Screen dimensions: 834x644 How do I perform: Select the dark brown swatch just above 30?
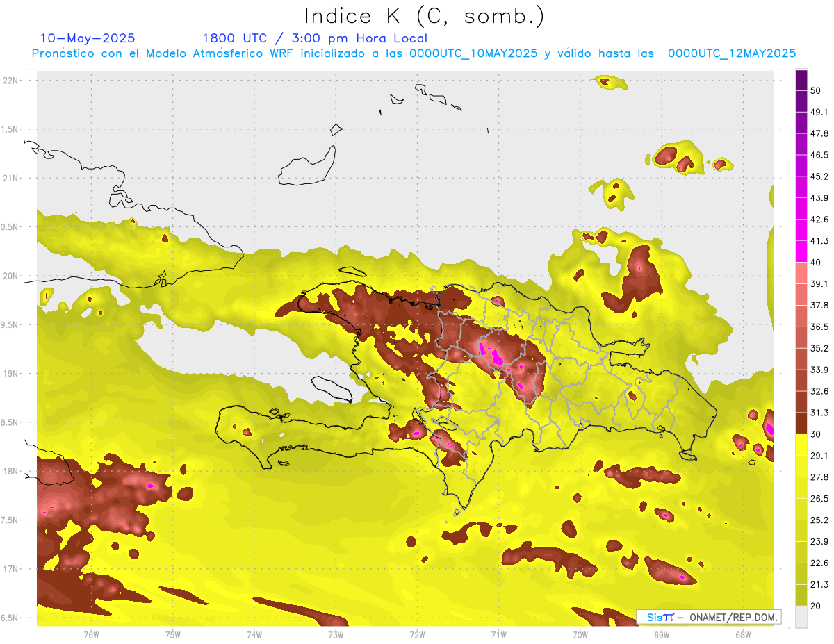tap(801, 424)
